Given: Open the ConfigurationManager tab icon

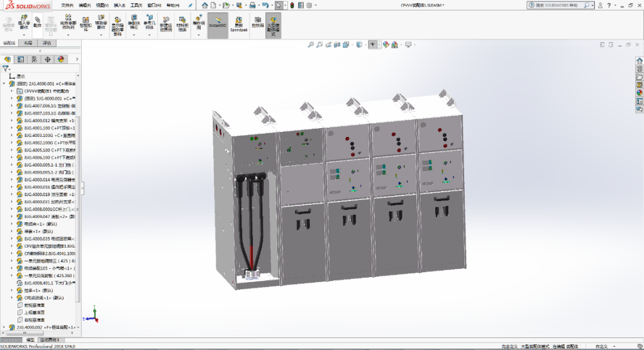Looking at the screenshot, I should (x=34, y=59).
